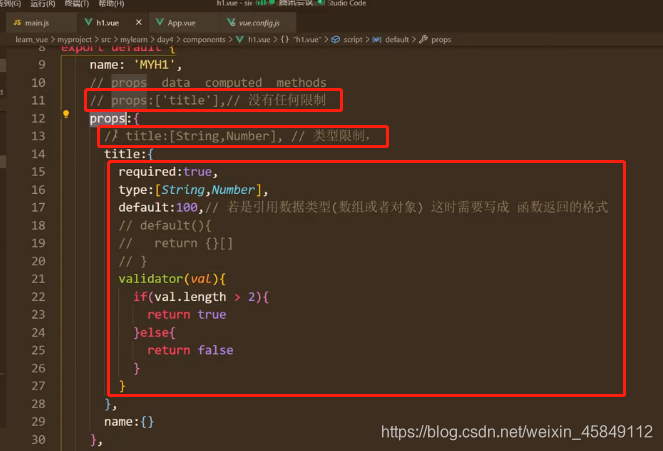Open mylearn breadcrumb segment
This screenshot has width=663, height=451.
[x=134, y=40]
